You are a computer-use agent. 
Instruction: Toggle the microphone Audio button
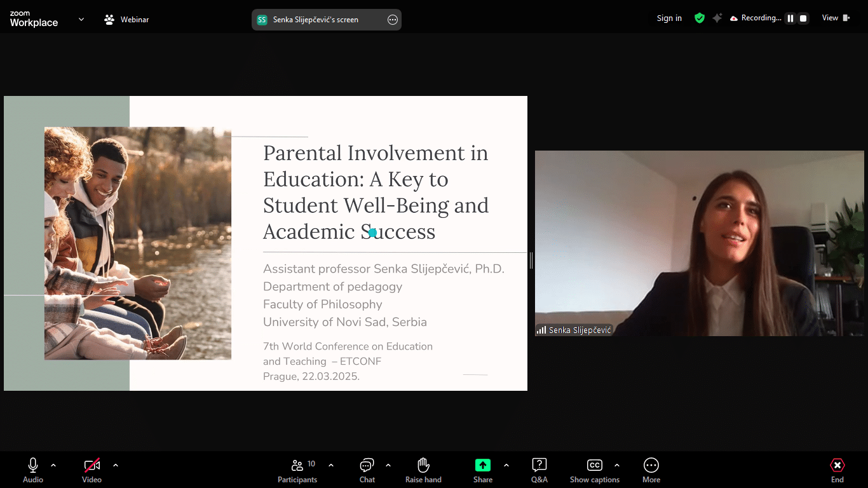click(33, 470)
